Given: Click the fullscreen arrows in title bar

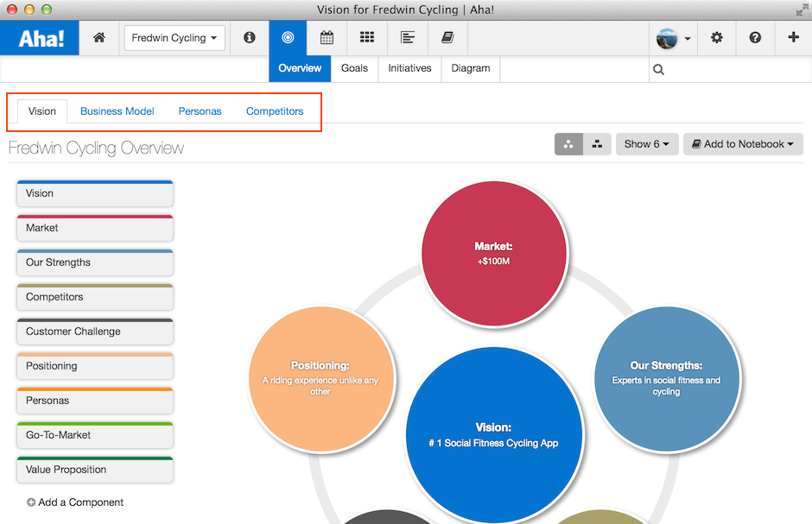Looking at the screenshot, I should point(802,9).
